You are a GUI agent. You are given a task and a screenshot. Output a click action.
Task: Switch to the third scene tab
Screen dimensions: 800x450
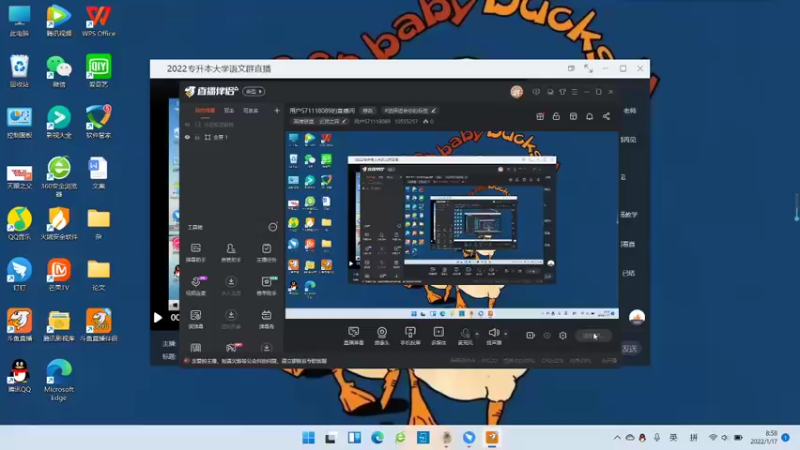[x=251, y=110]
